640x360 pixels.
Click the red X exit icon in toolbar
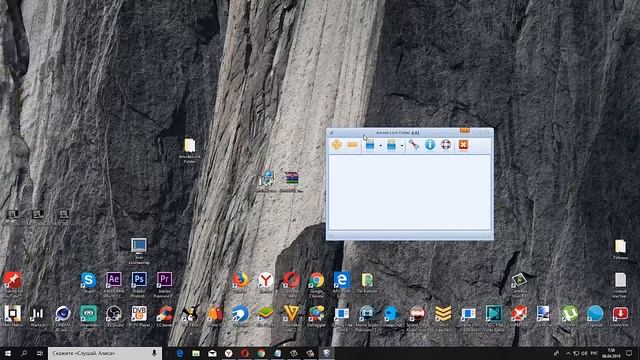(x=463, y=144)
